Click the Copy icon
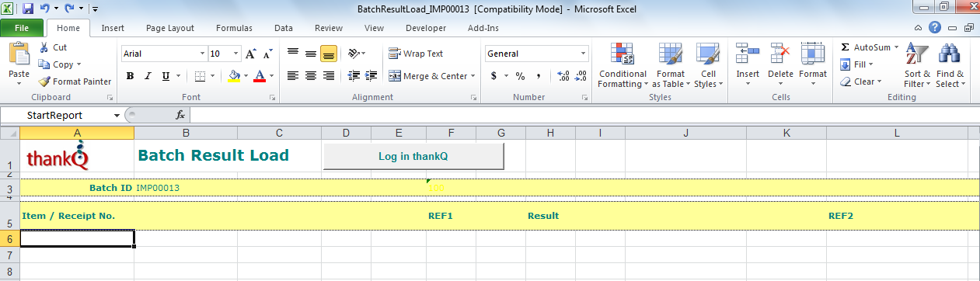Viewport: 980px width, 281px height. click(44, 64)
